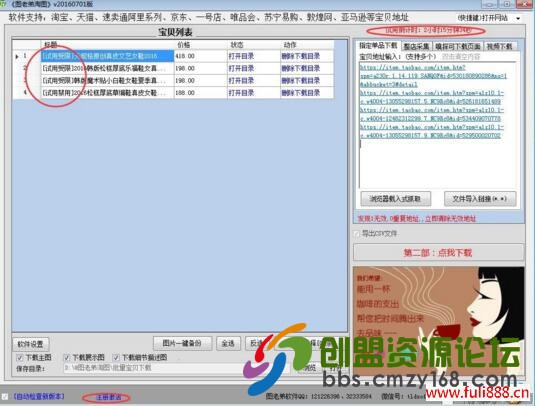535x406 pixels.
Task: Click the 自动检查新版本 link
Action: (39, 396)
